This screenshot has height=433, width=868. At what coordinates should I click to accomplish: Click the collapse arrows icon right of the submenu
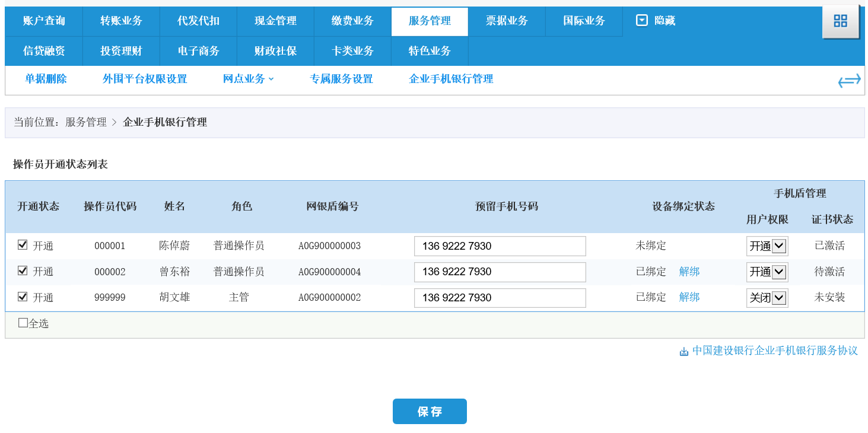848,79
